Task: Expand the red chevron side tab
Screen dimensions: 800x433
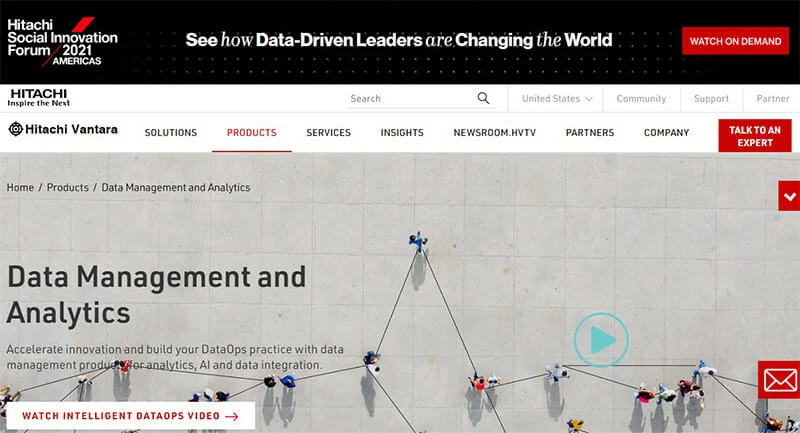Action: point(789,196)
